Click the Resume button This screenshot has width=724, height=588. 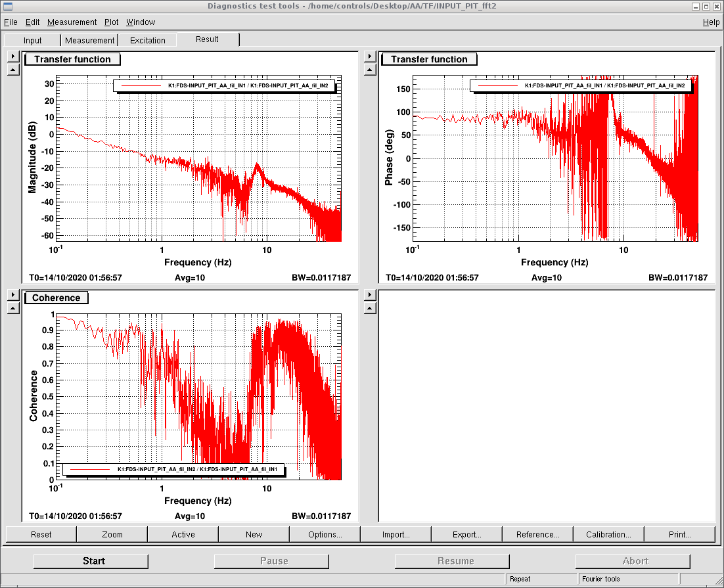tap(452, 561)
